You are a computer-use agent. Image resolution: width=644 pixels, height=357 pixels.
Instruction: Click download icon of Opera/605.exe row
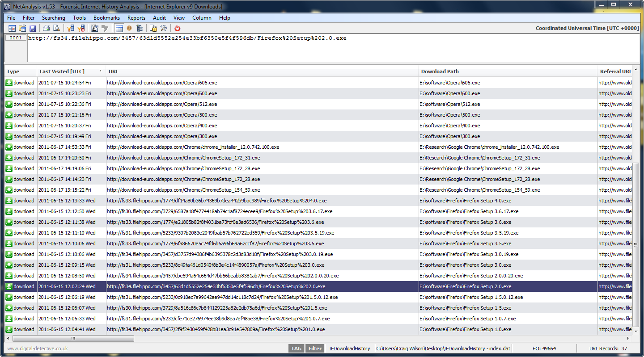9,83
